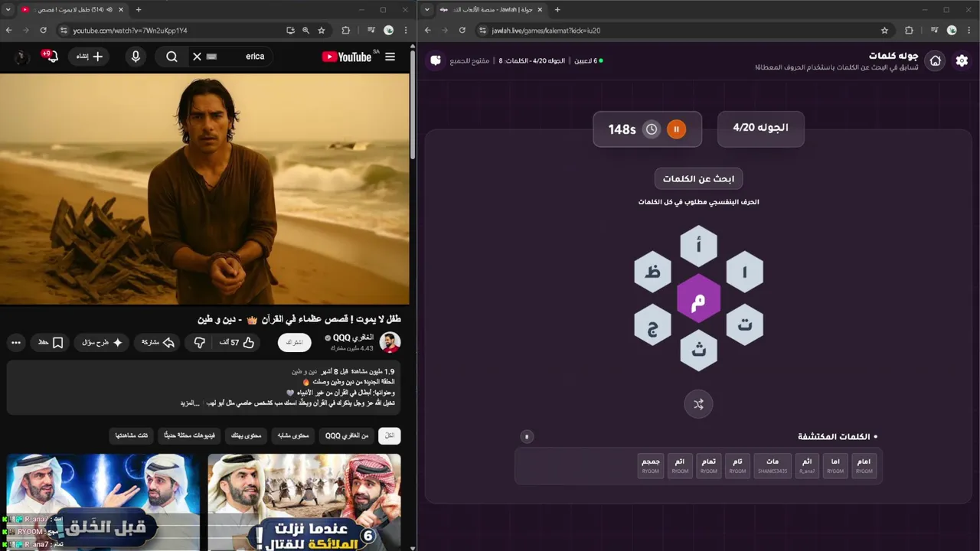Image resolution: width=980 pixels, height=551 pixels.
Task: Open more actions three-dot menu under video
Action: pos(16,343)
